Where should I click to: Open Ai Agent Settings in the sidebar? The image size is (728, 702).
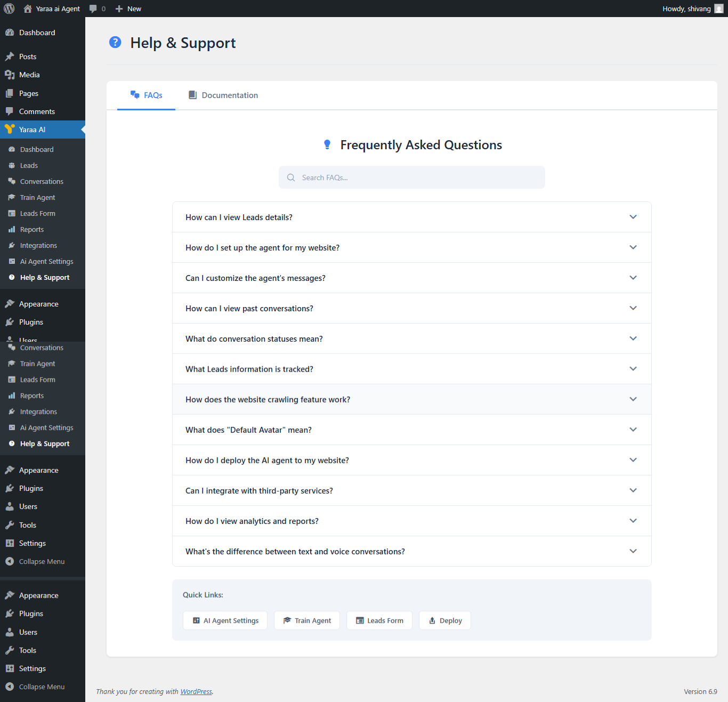pos(46,261)
